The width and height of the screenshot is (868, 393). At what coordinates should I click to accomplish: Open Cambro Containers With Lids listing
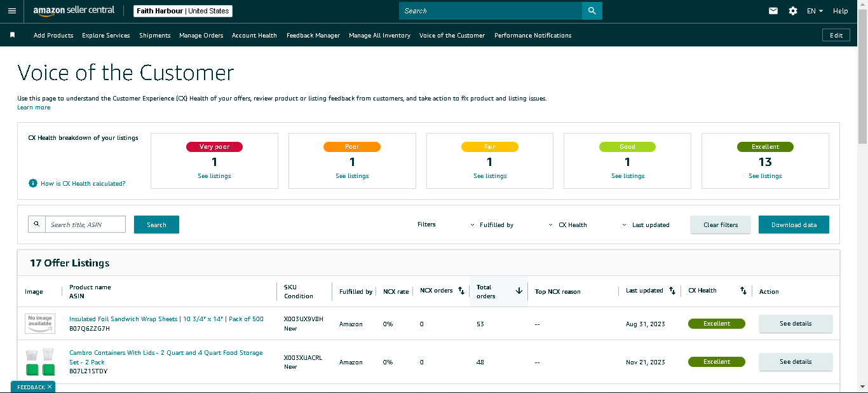tap(166, 357)
